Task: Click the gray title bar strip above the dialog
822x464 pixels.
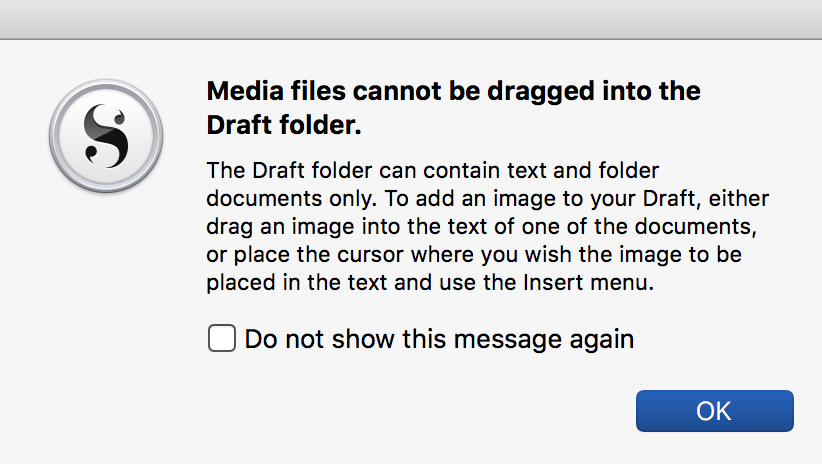Action: [411, 19]
